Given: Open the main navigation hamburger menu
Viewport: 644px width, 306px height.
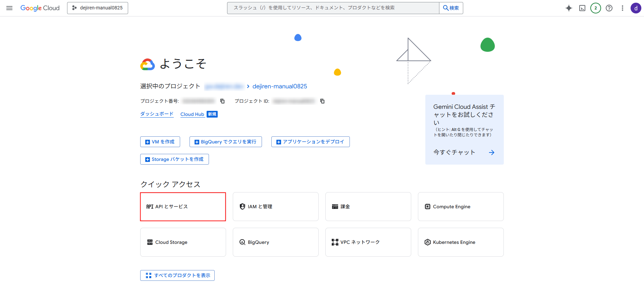Looking at the screenshot, I should (x=9, y=8).
